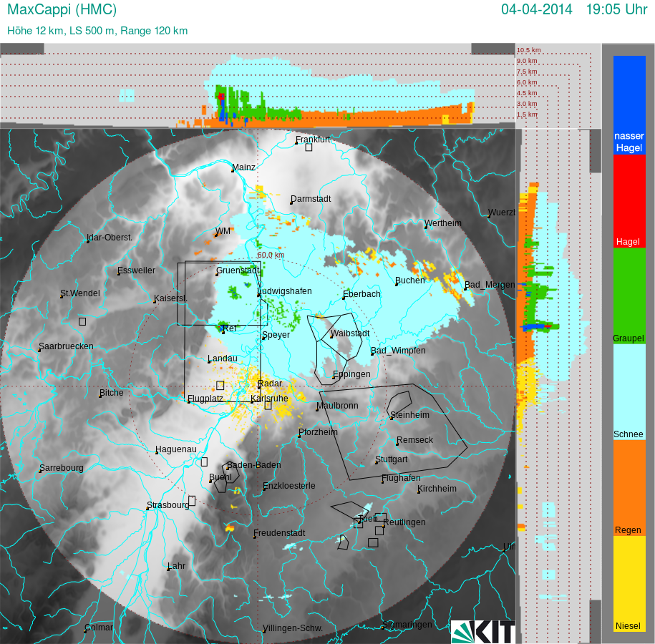Select the Frankfurt city marker
Image resolution: width=655 pixels, height=644 pixels.
coord(296,144)
